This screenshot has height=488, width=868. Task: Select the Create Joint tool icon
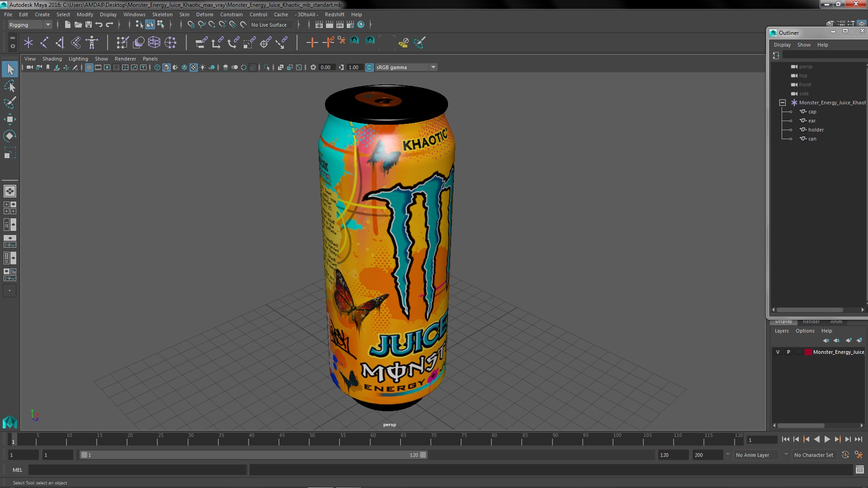pos(44,42)
